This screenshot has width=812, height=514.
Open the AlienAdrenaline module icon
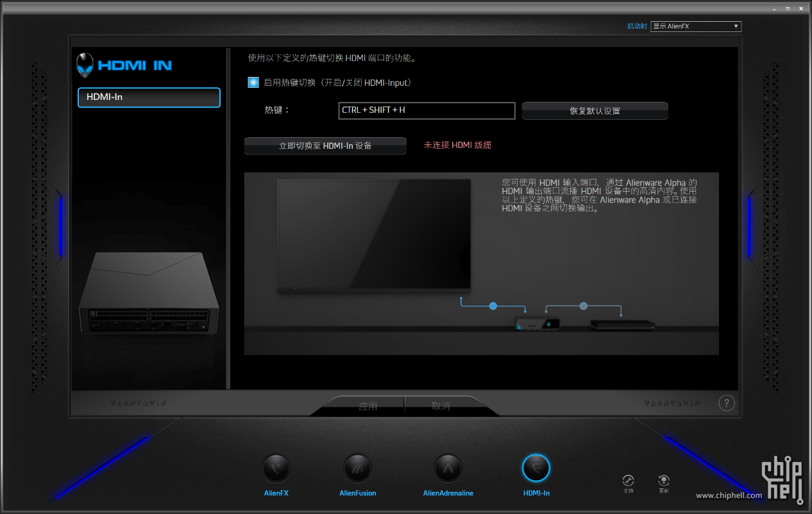coord(448,468)
